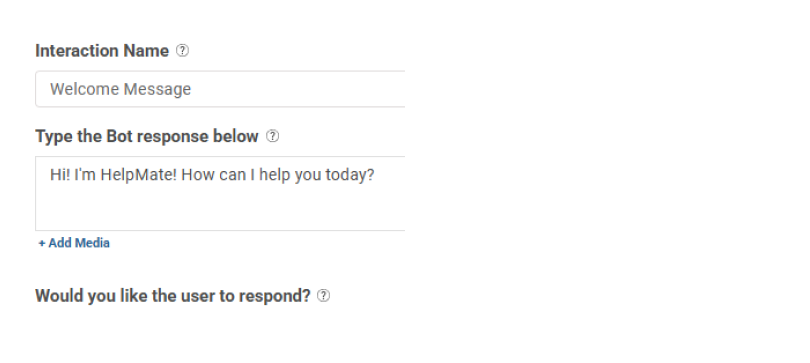Click inside the Bot response text area

220,194
